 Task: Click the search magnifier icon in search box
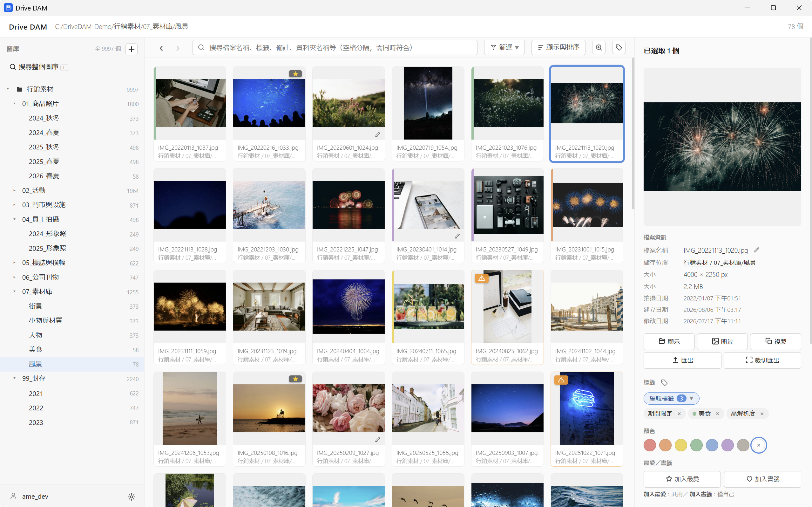point(201,48)
